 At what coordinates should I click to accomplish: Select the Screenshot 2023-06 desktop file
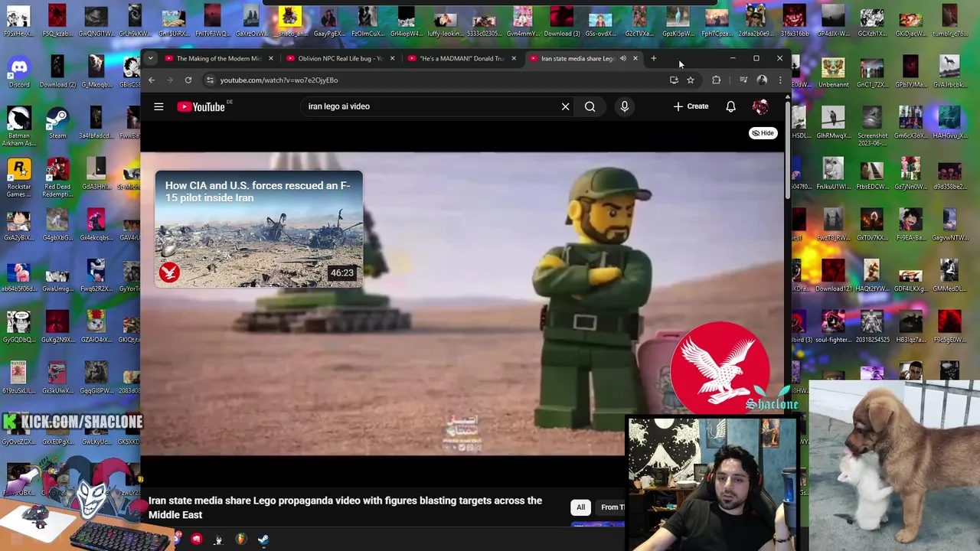tap(872, 126)
